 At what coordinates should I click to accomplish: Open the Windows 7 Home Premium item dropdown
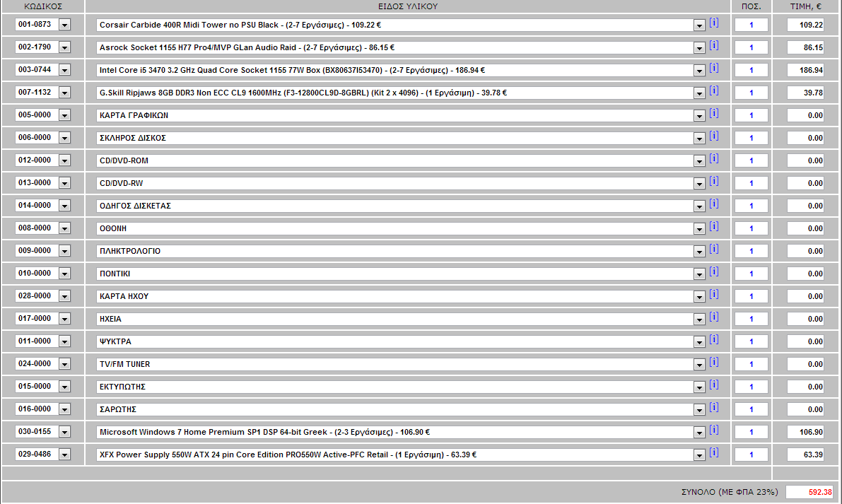pyautogui.click(x=699, y=432)
